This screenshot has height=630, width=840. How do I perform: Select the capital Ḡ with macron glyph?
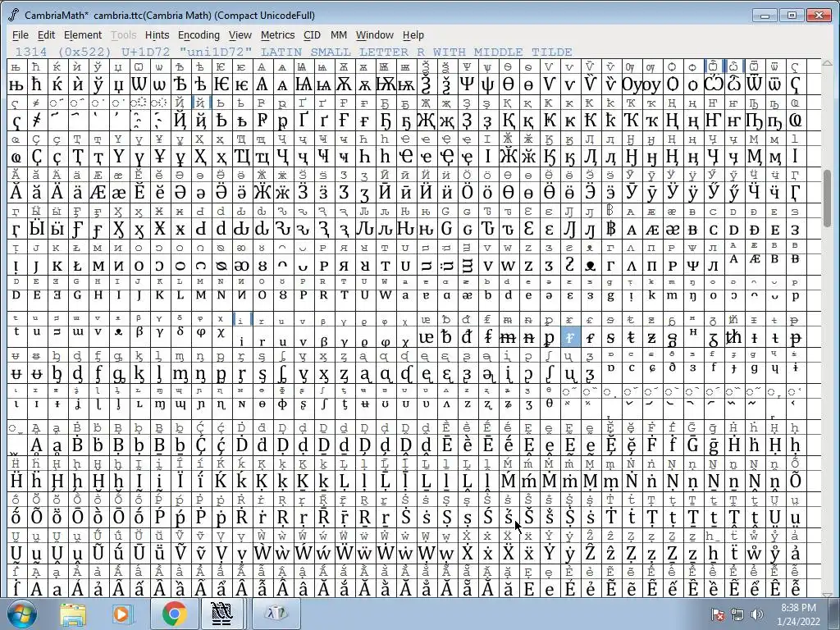(x=692, y=445)
